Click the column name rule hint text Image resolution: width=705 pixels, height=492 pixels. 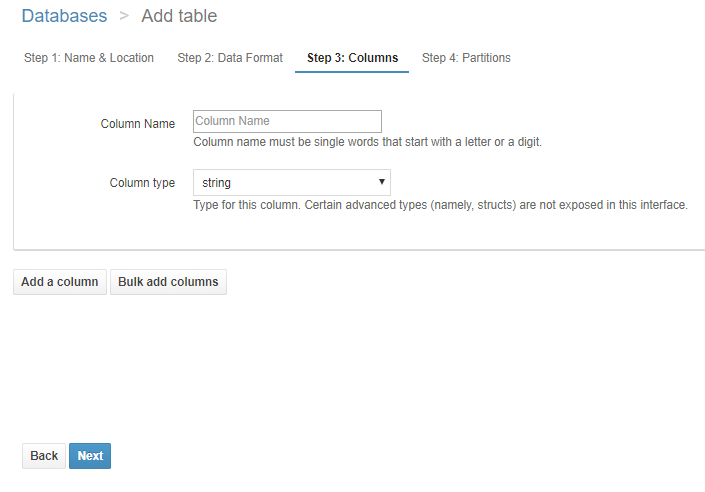367,142
